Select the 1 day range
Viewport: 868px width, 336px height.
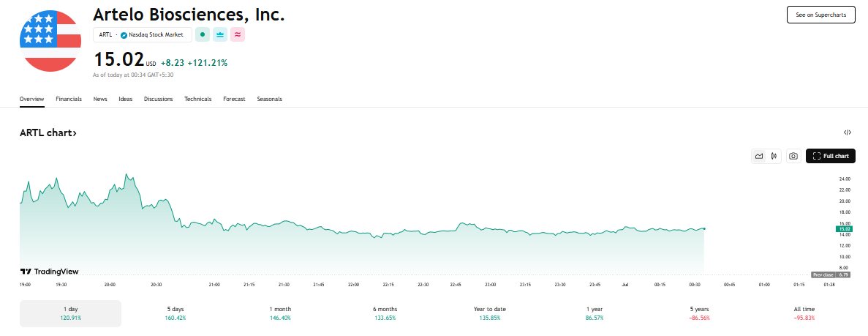point(70,313)
